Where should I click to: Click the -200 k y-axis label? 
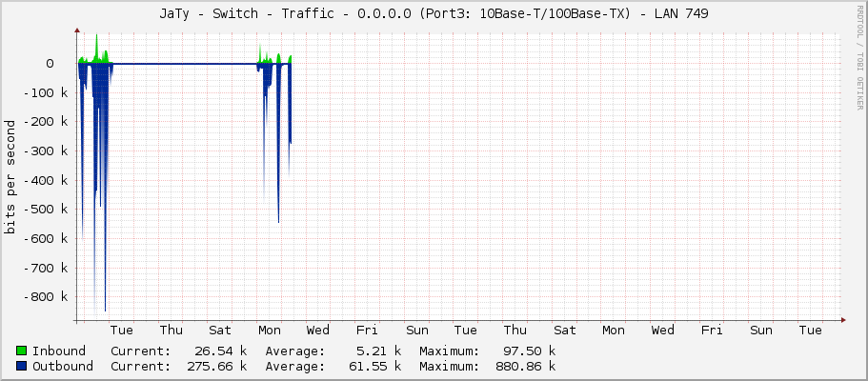(x=47, y=122)
